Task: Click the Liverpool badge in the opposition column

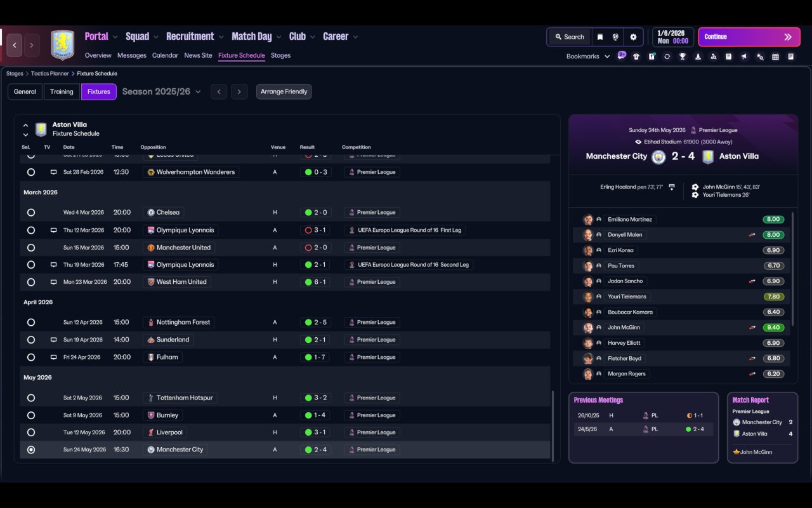Action: click(x=151, y=432)
